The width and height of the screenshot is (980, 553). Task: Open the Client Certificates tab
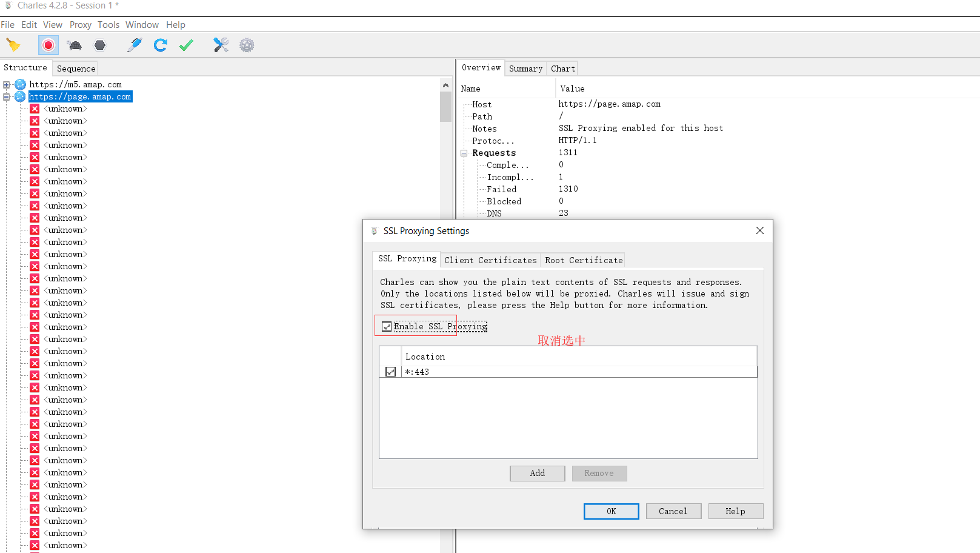pos(490,260)
